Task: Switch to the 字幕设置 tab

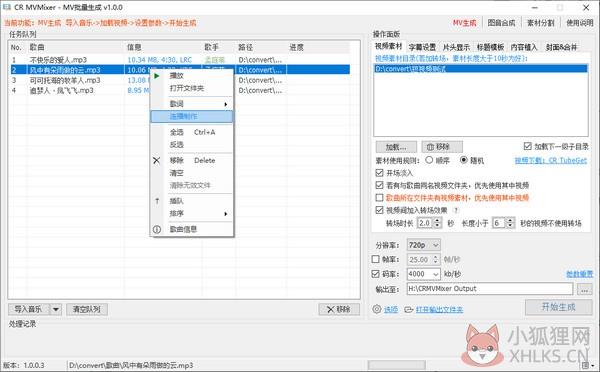Action: [x=422, y=47]
